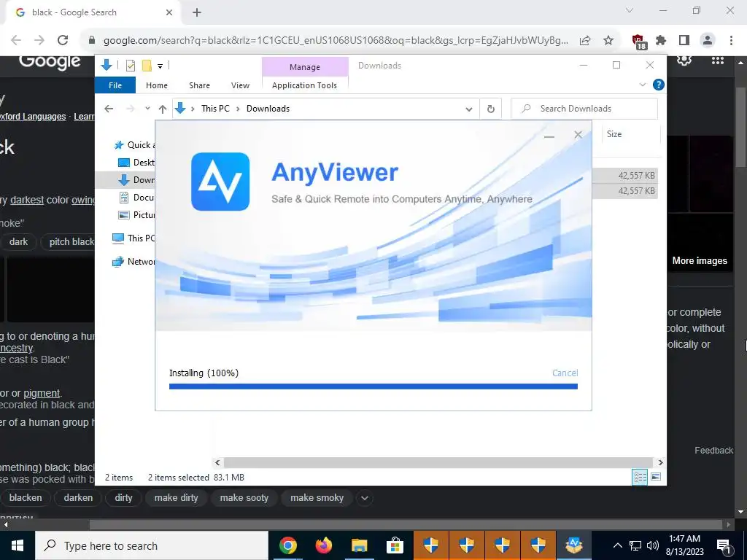Click Properties icon in Quick Access Toolbar
The height and width of the screenshot is (560, 747).
click(x=130, y=66)
